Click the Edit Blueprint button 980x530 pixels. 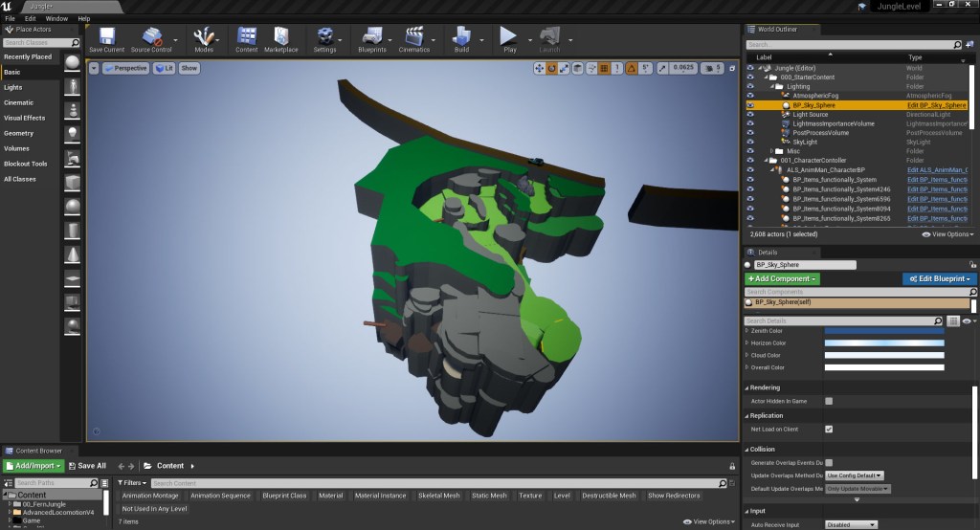(x=939, y=278)
